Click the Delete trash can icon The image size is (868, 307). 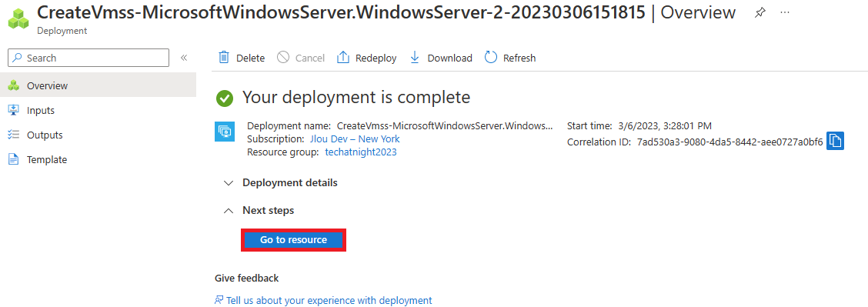tap(224, 58)
